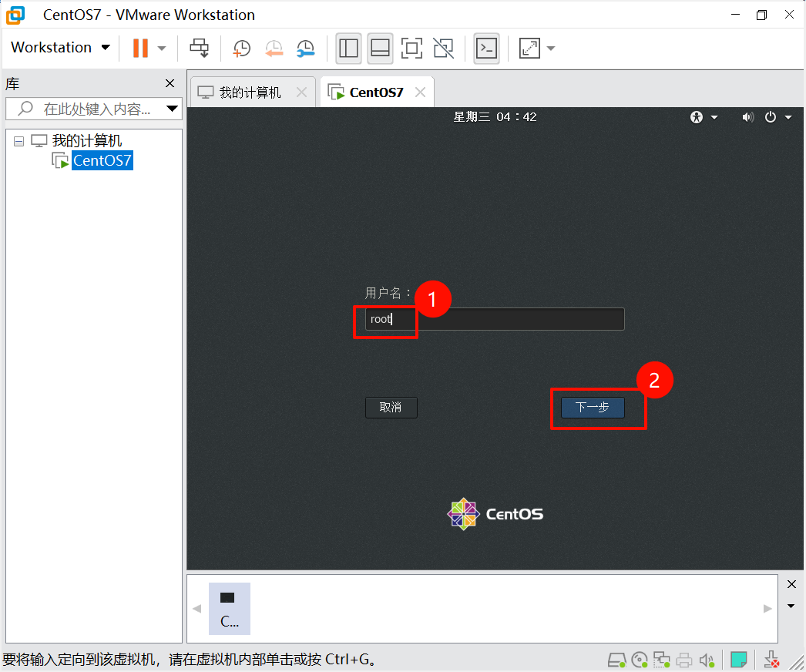Viewport: 806px width, 672px height.
Task: Click the stretch guest display icon
Action: point(529,49)
